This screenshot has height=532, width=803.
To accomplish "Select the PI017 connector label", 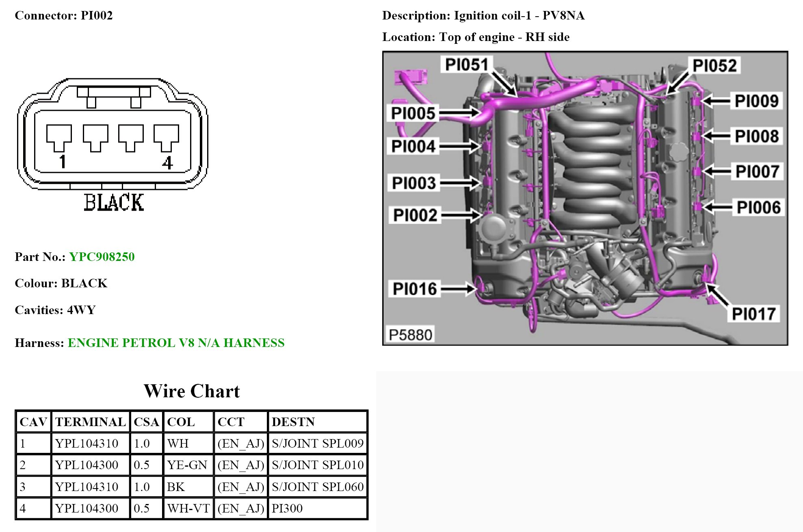I will tap(753, 314).
